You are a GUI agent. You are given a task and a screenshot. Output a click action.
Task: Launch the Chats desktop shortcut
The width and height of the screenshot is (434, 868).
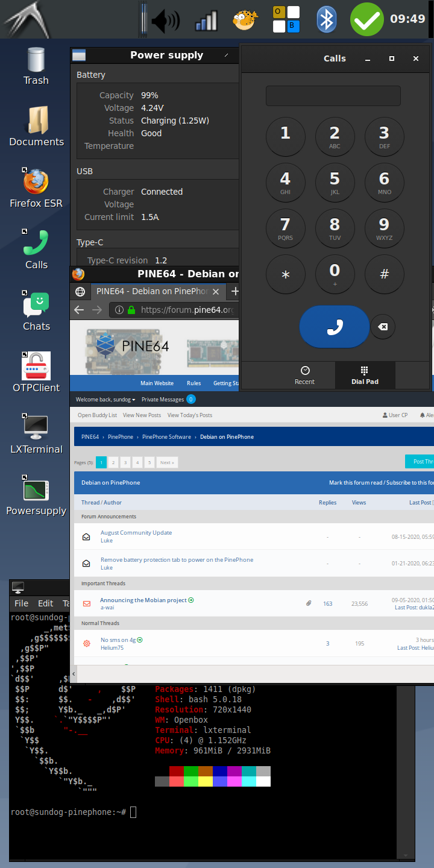(x=36, y=311)
